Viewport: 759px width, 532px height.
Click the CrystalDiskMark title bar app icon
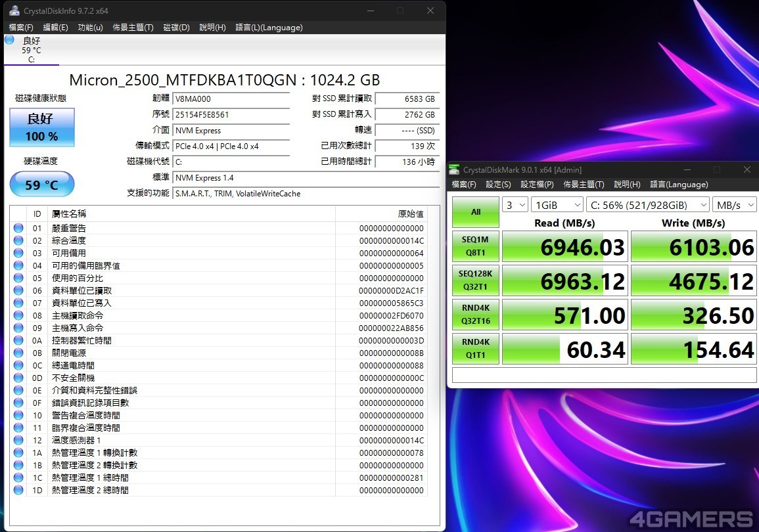coord(454,169)
